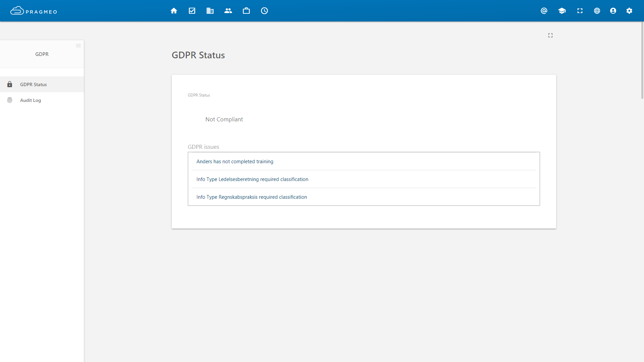Image resolution: width=644 pixels, height=362 pixels.
Task: Open the checkbox tasks icon in navbar
Action: [192, 11]
